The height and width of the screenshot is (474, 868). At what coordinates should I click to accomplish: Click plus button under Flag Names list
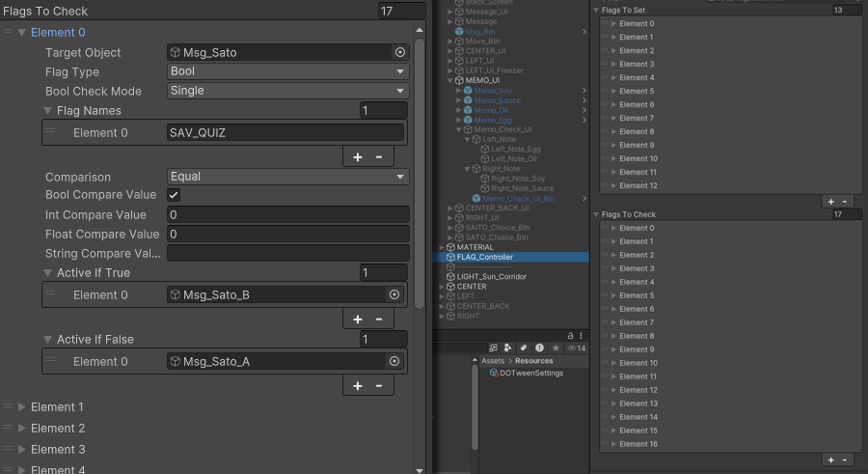pyautogui.click(x=358, y=156)
